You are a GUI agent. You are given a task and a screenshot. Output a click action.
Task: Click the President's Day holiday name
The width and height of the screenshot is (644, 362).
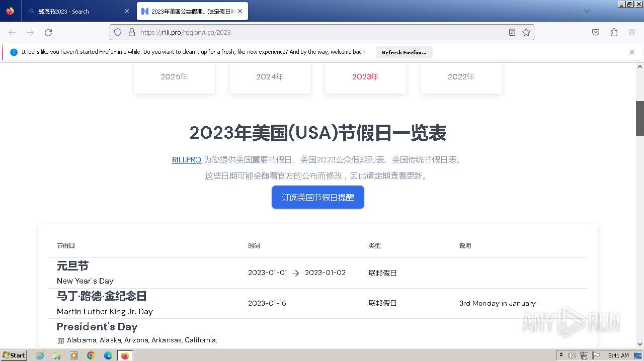tap(97, 327)
